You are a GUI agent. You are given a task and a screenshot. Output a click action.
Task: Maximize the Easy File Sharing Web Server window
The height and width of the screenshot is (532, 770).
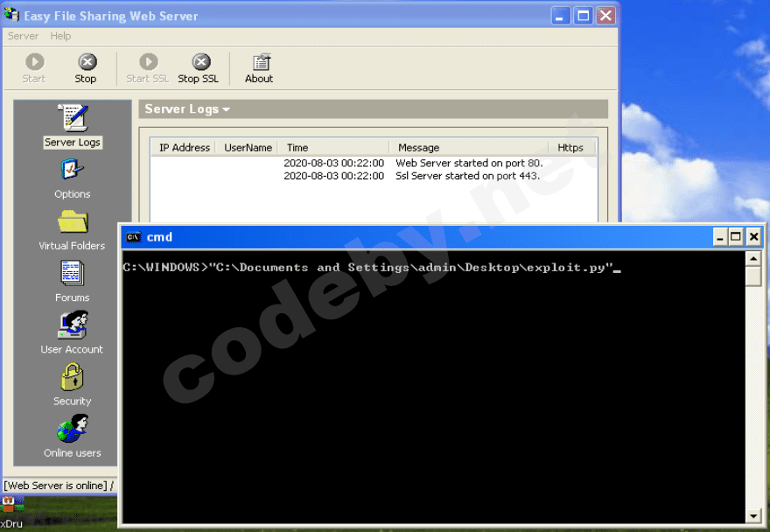(583, 16)
